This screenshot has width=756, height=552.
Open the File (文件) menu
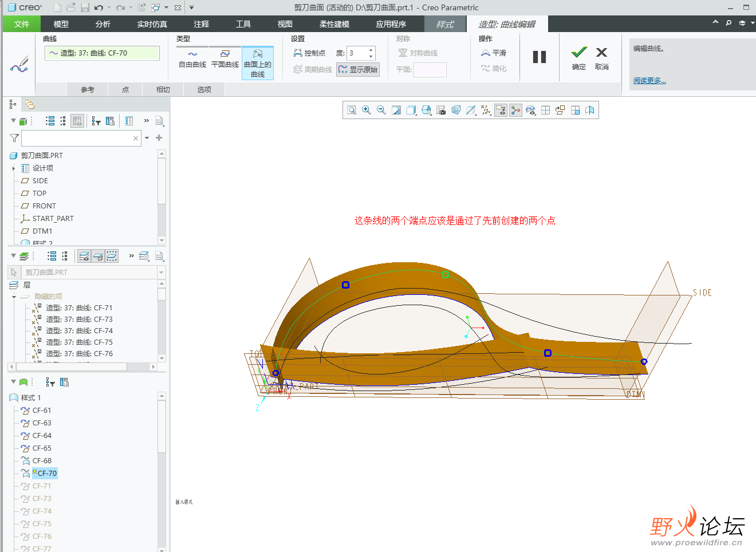22,24
